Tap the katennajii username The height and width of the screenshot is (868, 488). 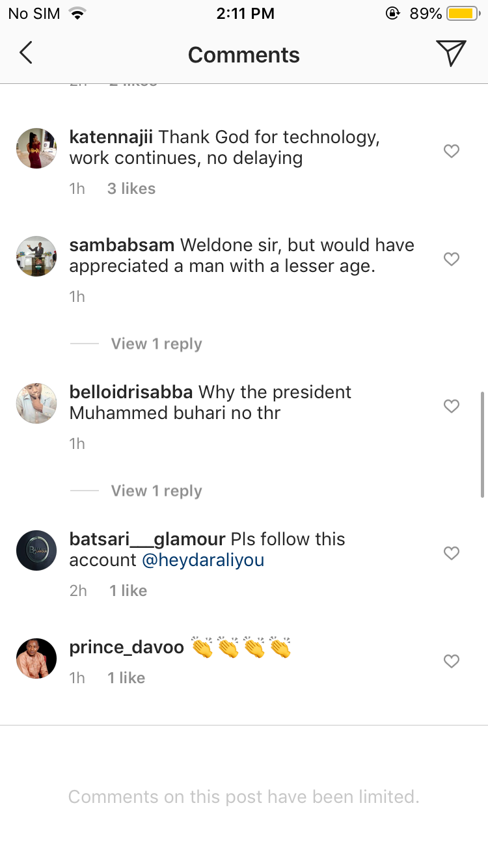pyautogui.click(x=111, y=137)
